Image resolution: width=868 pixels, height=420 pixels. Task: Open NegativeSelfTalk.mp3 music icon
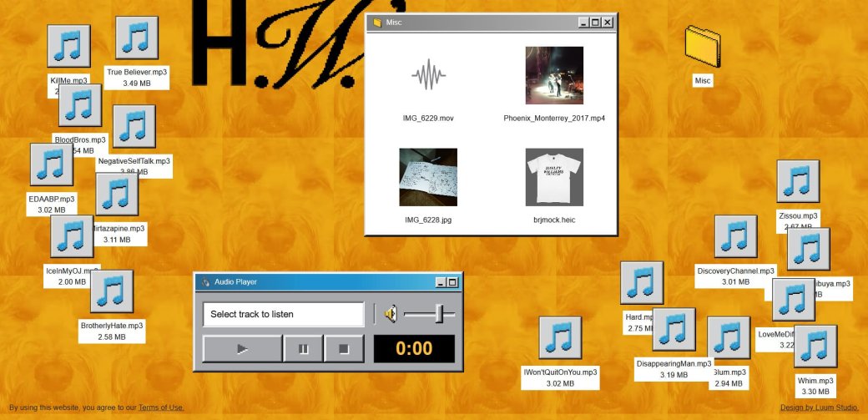(x=134, y=126)
